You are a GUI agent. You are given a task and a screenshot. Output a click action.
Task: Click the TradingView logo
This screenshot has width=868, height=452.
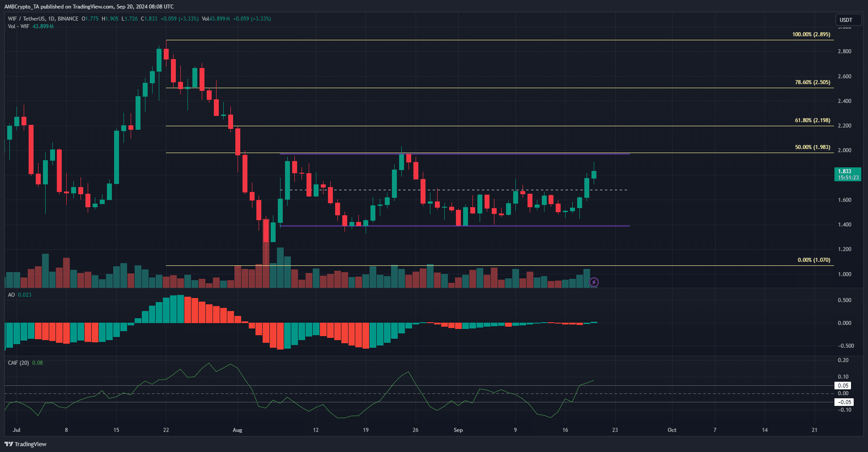pos(26,444)
